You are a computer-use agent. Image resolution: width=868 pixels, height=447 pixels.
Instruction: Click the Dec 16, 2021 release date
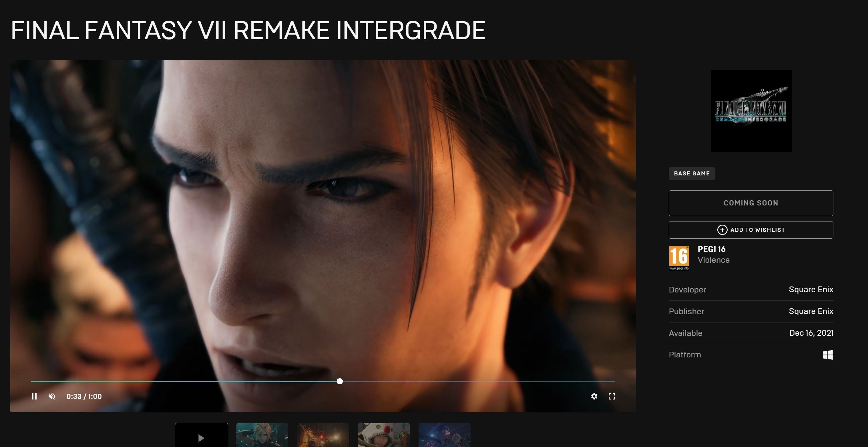point(811,333)
